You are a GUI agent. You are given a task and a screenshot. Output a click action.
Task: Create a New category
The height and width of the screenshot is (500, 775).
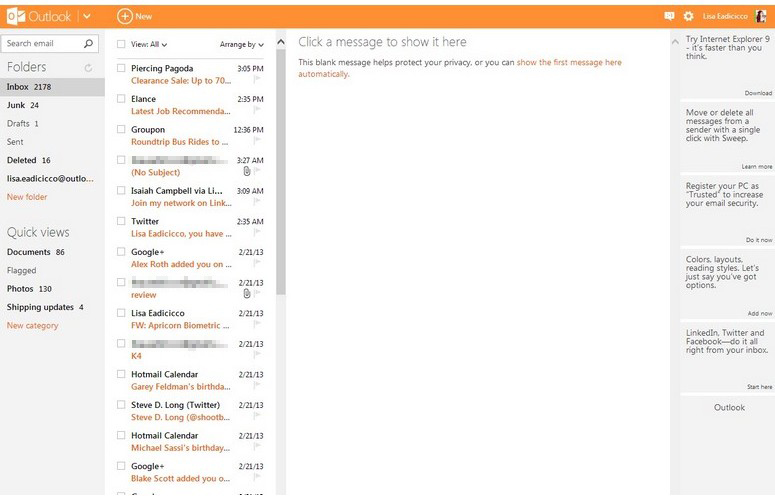33,326
